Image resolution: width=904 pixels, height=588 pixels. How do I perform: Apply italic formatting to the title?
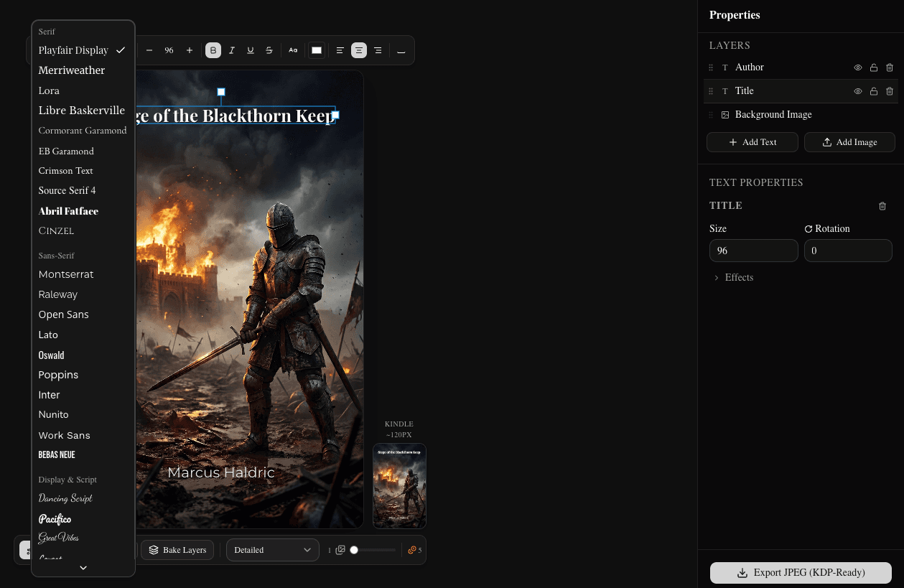point(231,50)
